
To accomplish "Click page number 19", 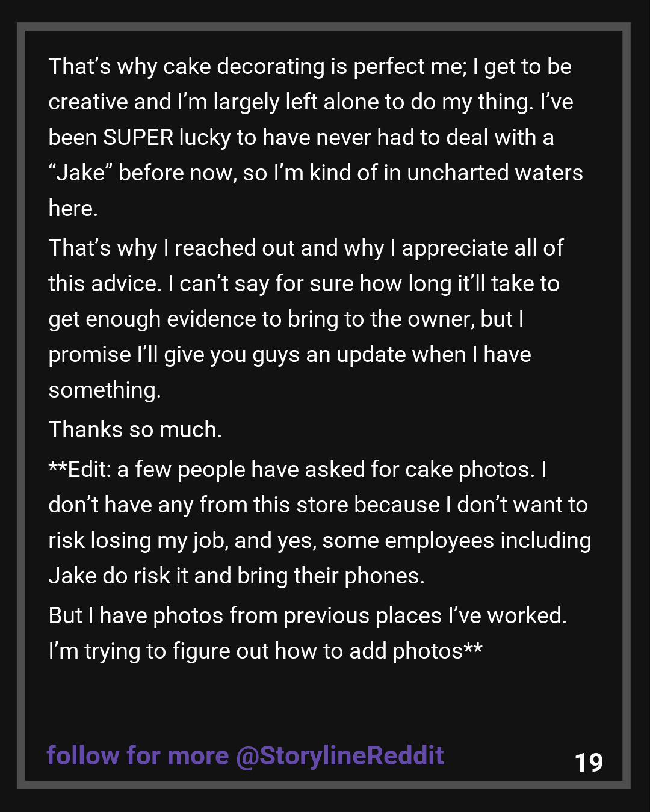I will click(x=589, y=763).
